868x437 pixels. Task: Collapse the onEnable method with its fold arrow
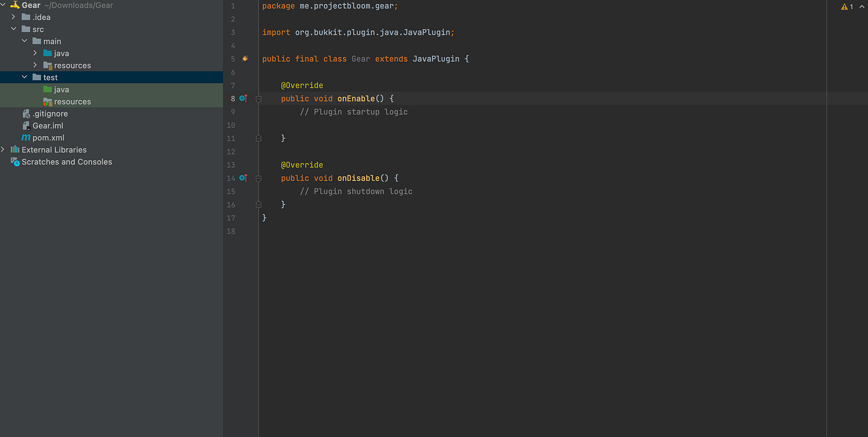pos(258,98)
